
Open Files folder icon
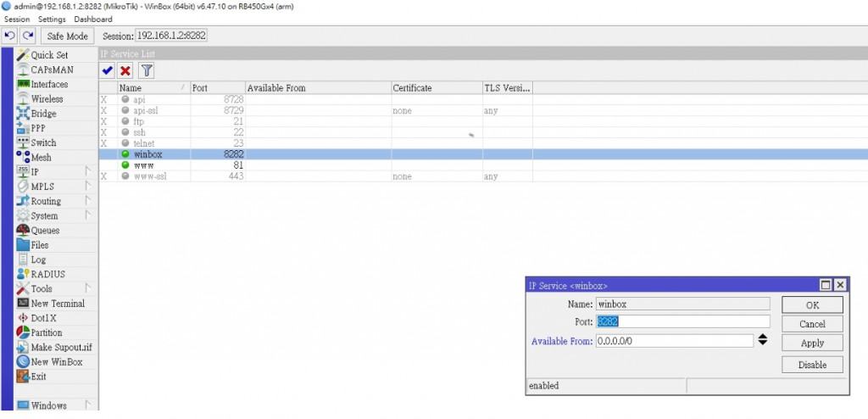pyautogui.click(x=23, y=245)
